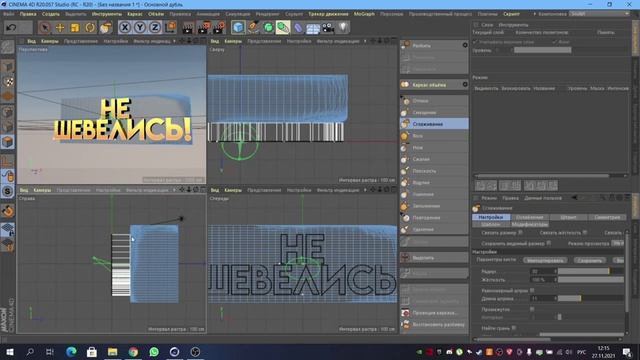This screenshot has height=360, width=640.
Task: Switch to the Симметрия tab
Action: [607, 217]
